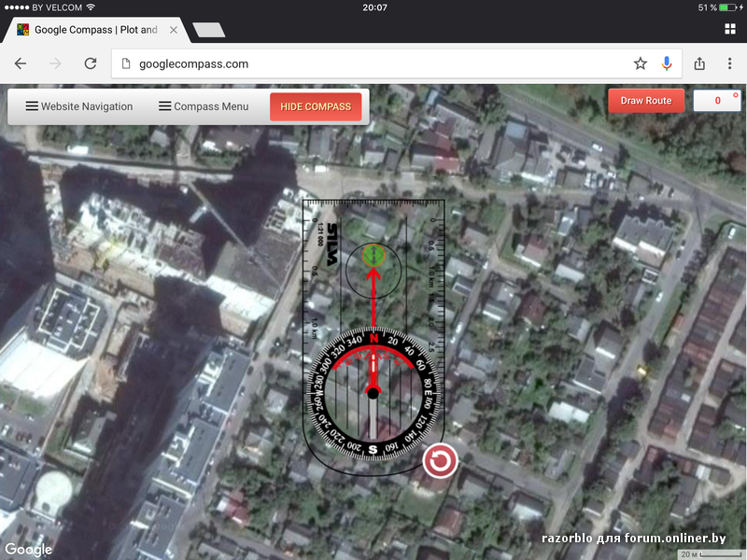Click the browser forward arrow
Image resolution: width=747 pixels, height=560 pixels.
tap(55, 63)
